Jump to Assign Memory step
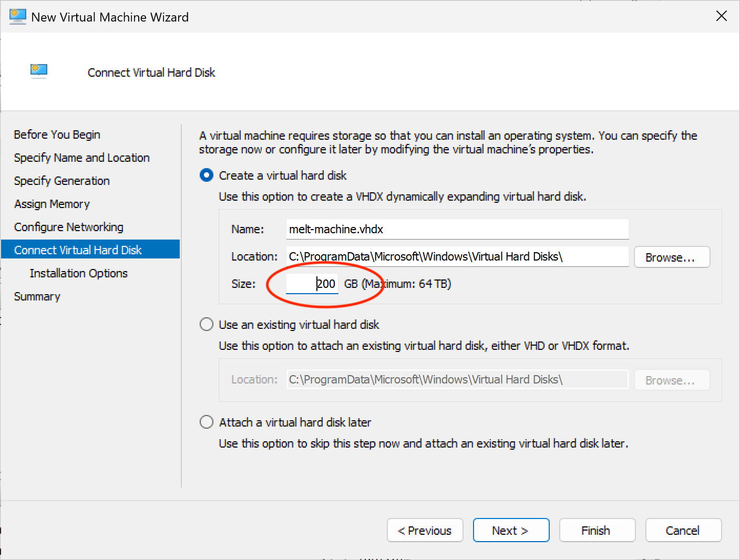740x560 pixels. (52, 204)
